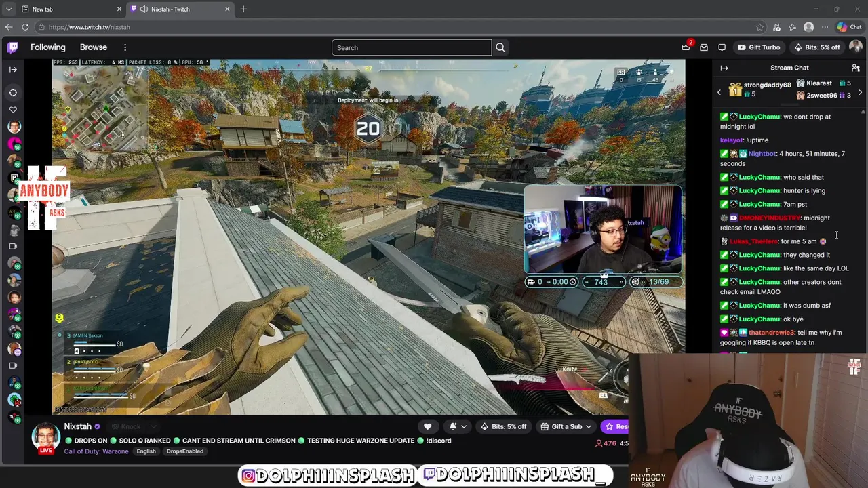Bookmark this page with star icon
This screenshot has width=868, height=488.
759,27
